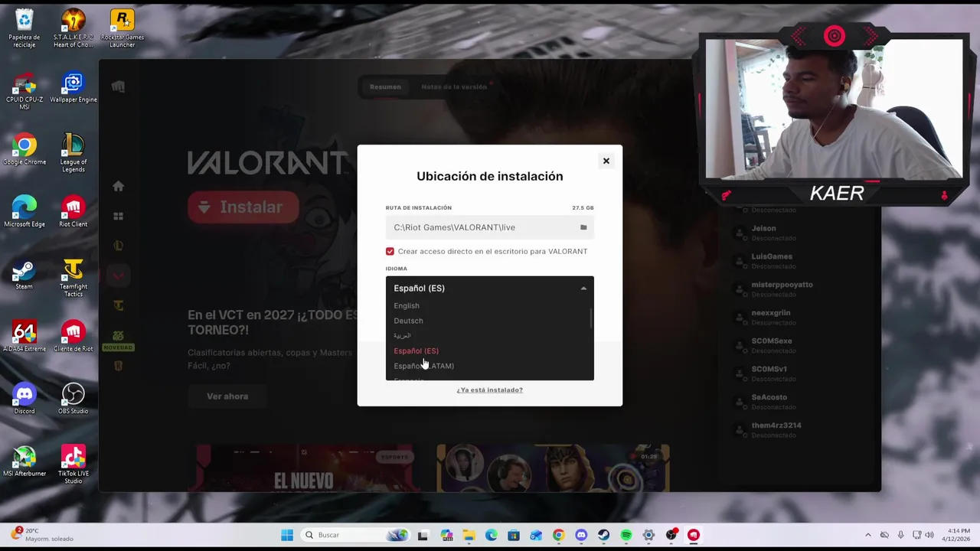Image resolution: width=980 pixels, height=551 pixels.
Task: Open the grid library icon in sidebar
Action: pos(118,217)
